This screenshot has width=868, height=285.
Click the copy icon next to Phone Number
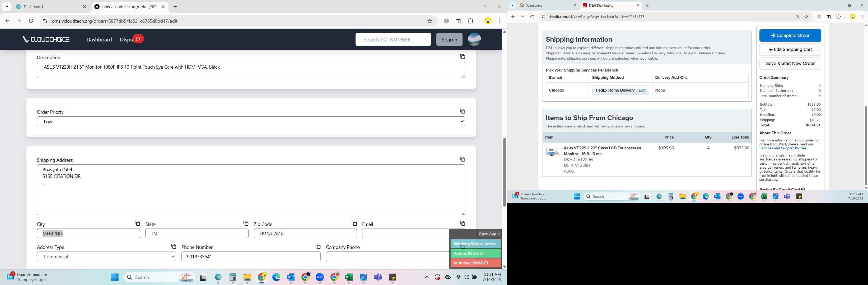pyautogui.click(x=318, y=246)
